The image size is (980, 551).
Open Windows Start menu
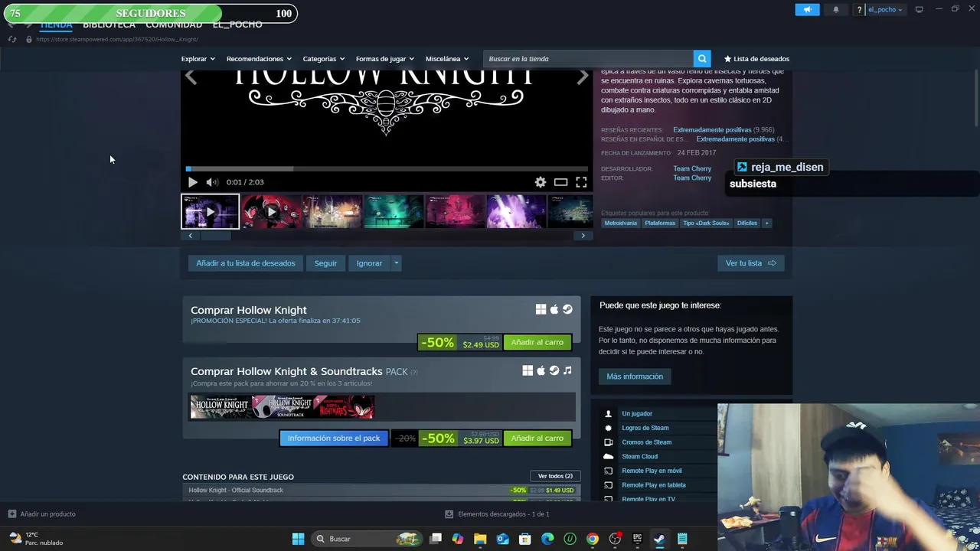[x=298, y=539]
